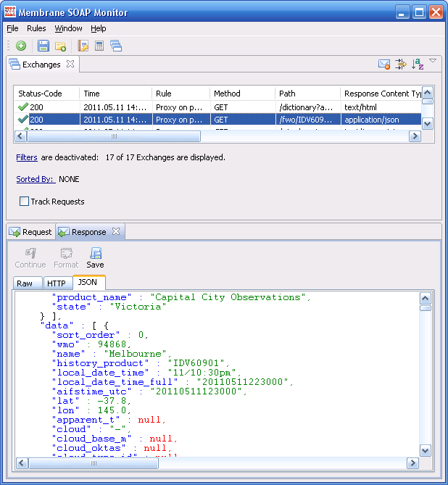
Task: Open the Exchanges view menu triangle
Action: coord(433,61)
